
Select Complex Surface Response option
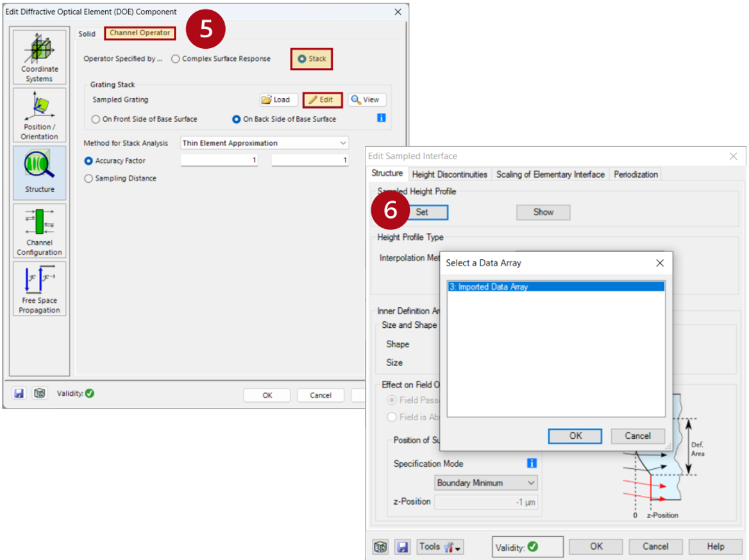pyautogui.click(x=221, y=59)
